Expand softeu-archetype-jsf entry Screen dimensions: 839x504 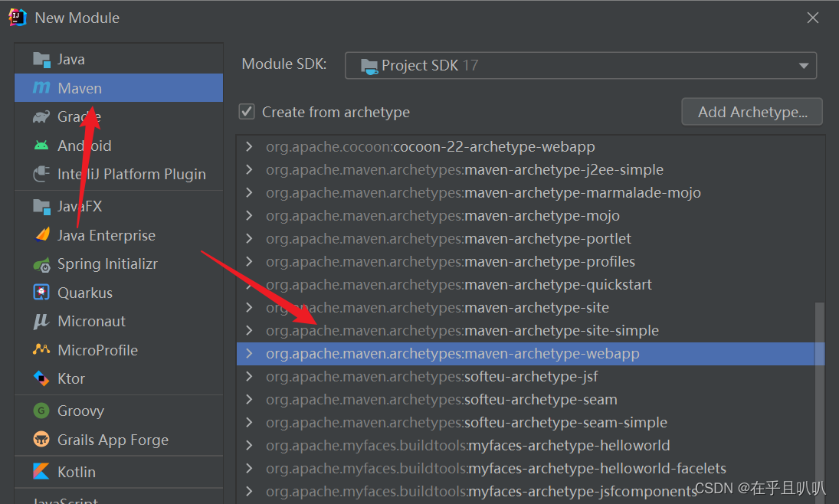click(x=249, y=377)
